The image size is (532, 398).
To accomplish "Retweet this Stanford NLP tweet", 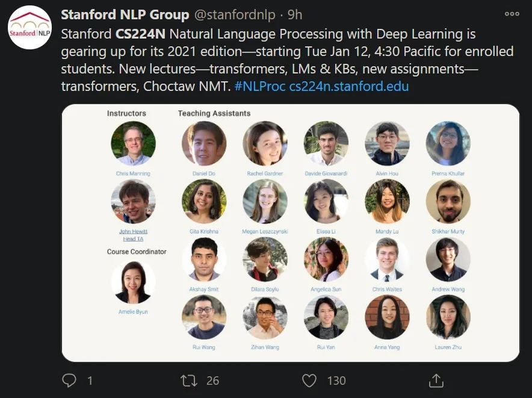I will (x=189, y=381).
